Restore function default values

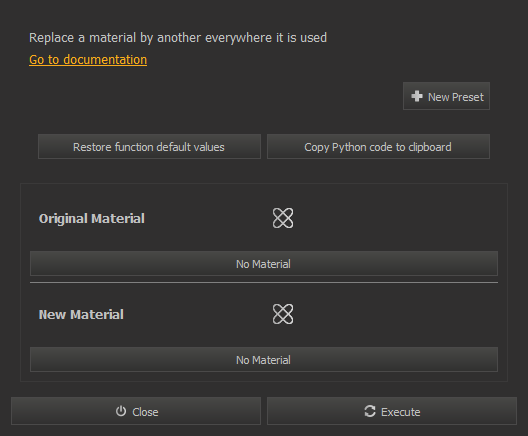point(149,147)
